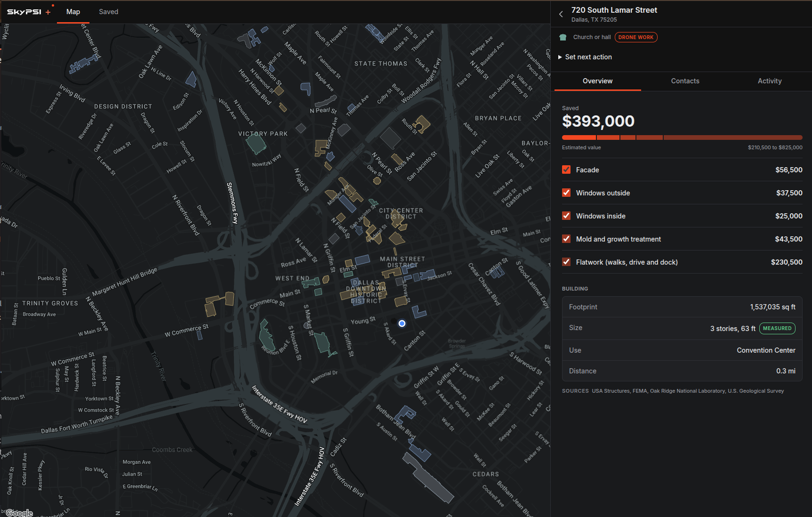Image resolution: width=812 pixels, height=517 pixels.
Task: Switch to the Saved tab
Action: coord(108,12)
